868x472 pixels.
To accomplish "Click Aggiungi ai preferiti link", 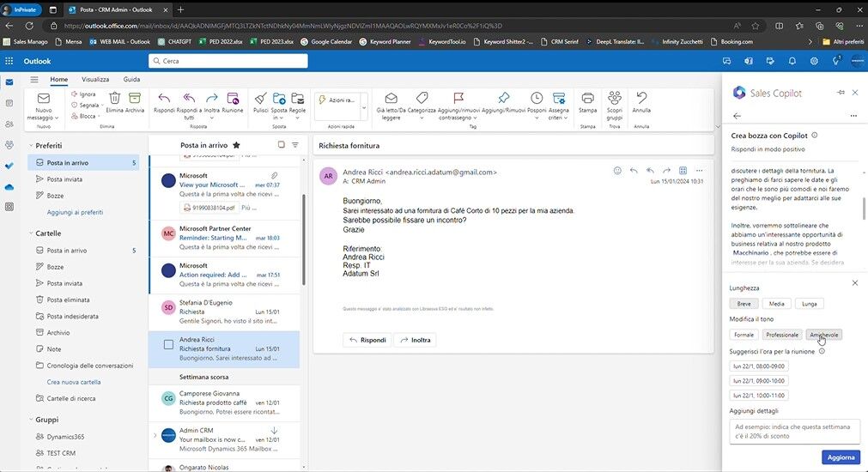I will 75,212.
